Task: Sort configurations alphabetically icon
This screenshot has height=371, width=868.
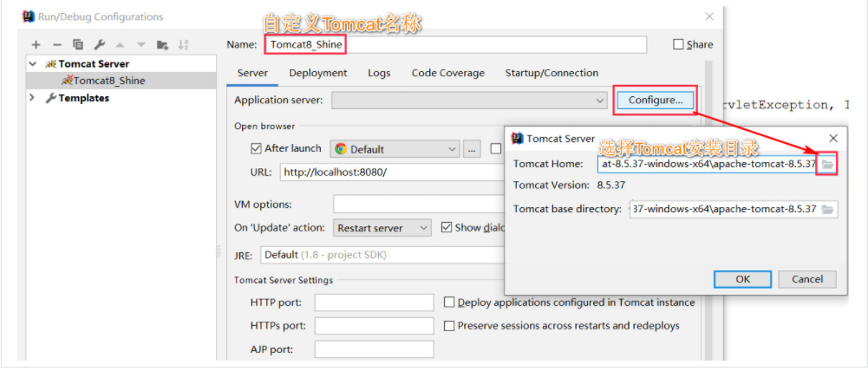Action: pyautogui.click(x=184, y=45)
